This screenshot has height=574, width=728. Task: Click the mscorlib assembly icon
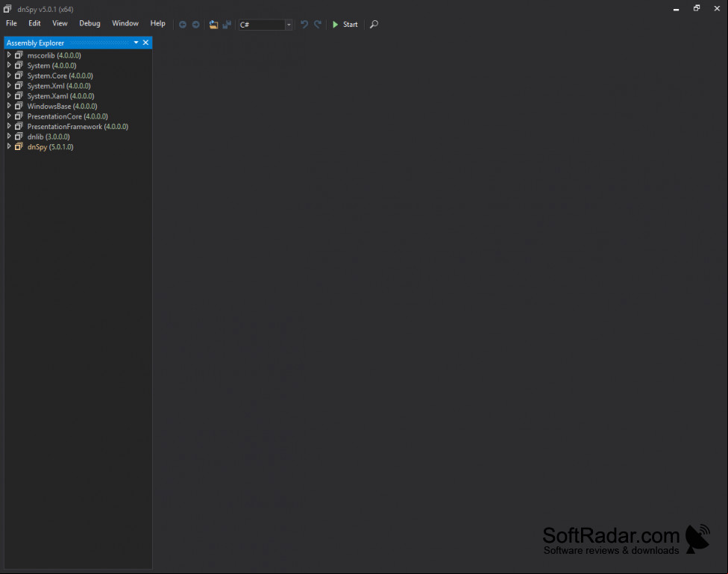(19, 54)
